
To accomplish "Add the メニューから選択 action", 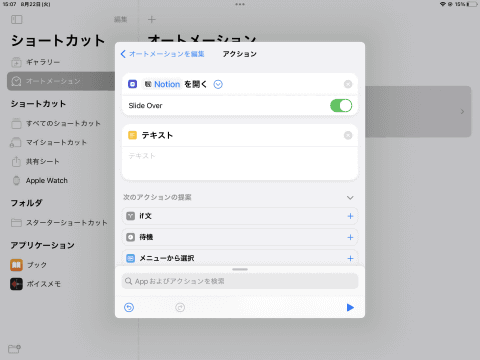I will point(350,258).
